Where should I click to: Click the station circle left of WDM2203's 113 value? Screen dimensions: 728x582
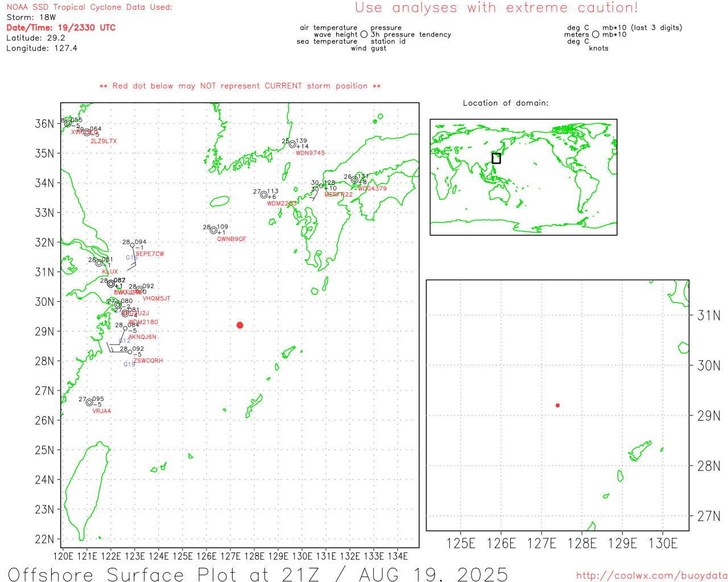[x=264, y=195]
